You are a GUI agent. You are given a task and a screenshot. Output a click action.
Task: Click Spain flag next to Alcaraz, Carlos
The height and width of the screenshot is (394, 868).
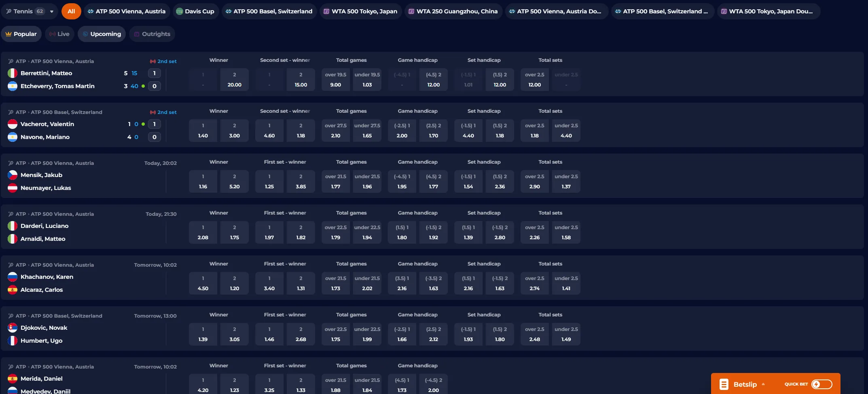coord(13,290)
